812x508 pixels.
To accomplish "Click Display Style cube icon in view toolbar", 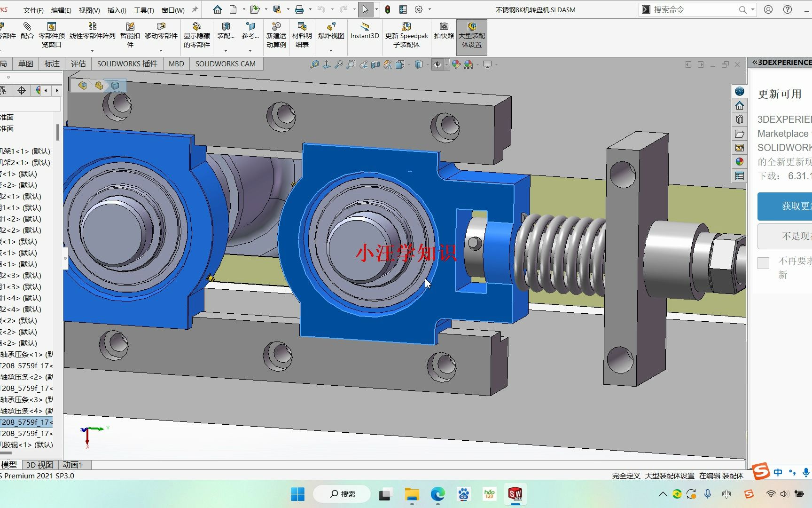I will click(x=419, y=64).
